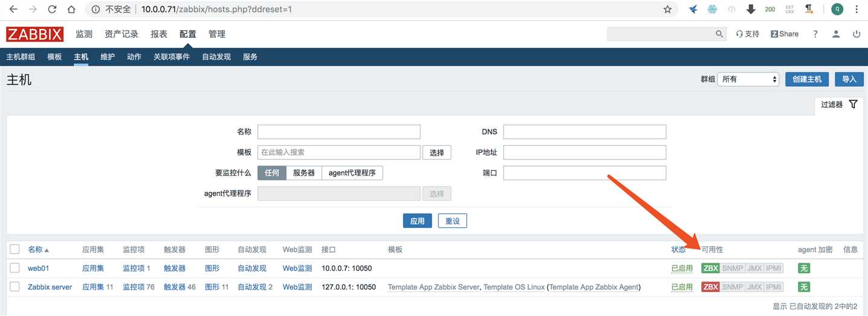The image size is (868, 316).
Task: Switch to the 自动发现 submenu
Action: click(216, 57)
